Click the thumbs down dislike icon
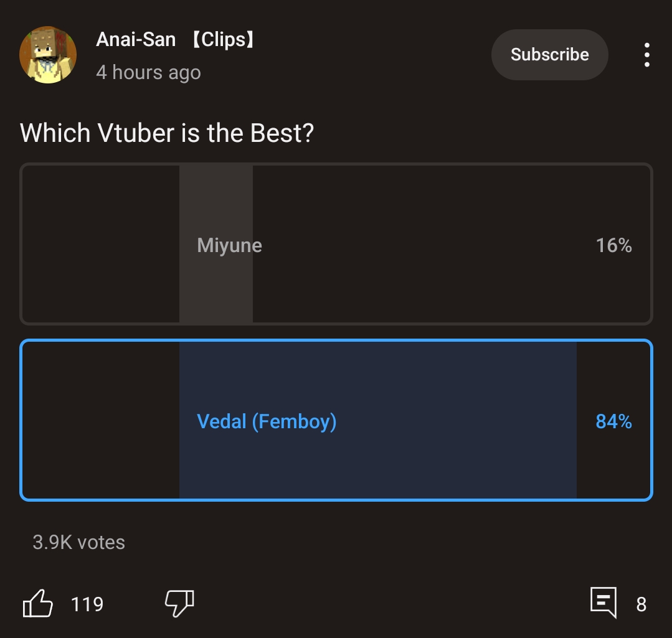672x638 pixels. [179, 603]
